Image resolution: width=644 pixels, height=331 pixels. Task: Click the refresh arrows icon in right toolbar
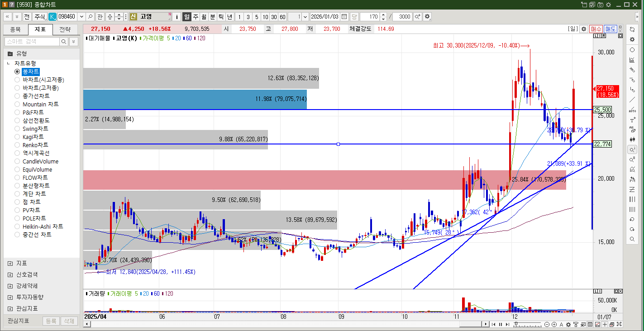click(632, 29)
